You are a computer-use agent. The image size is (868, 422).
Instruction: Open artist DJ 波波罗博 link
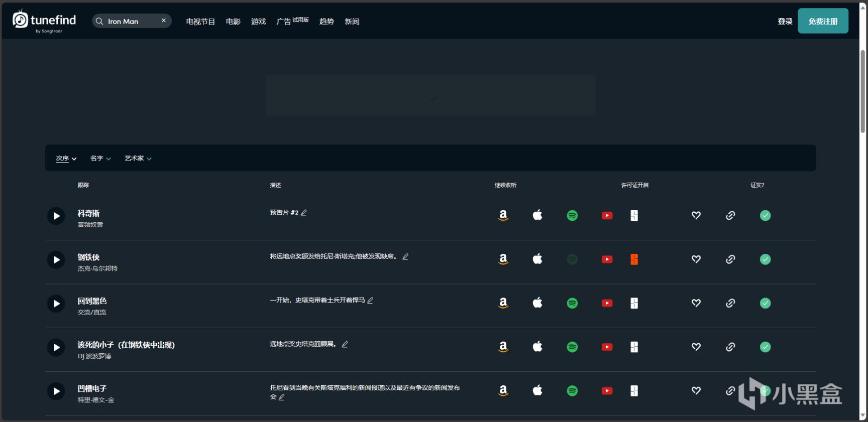tap(94, 356)
